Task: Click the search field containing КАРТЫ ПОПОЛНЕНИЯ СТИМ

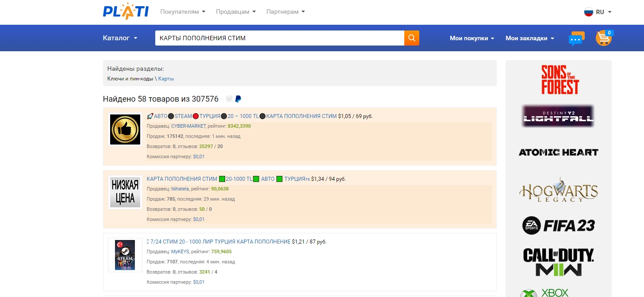Action: coord(280,38)
